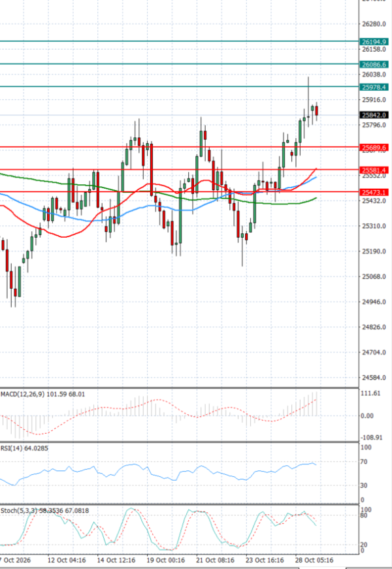Image resolution: width=392 pixels, height=569 pixels.
Task: Click the teal horizontal line at 26194.9
Action: (179, 41)
